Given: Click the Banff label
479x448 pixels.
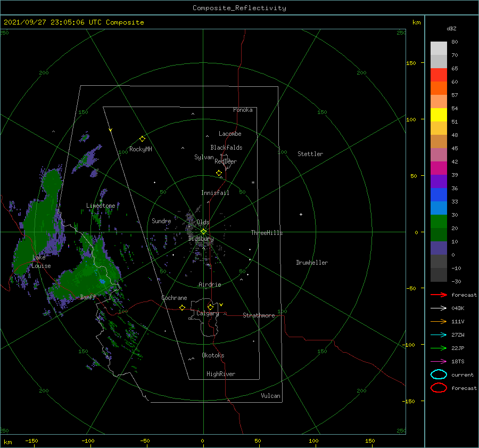Looking at the screenshot, I should [88, 297].
